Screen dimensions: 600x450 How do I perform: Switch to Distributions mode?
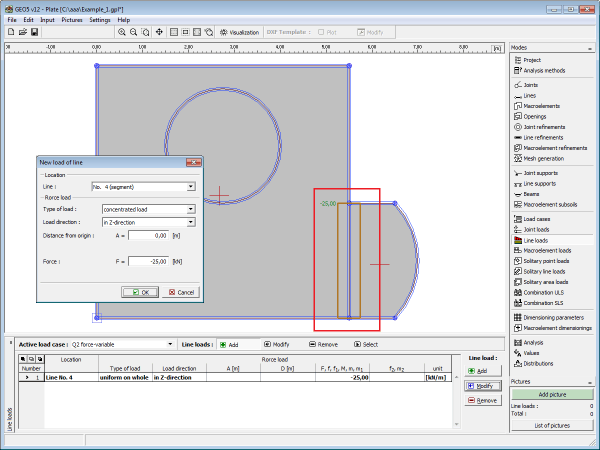click(533, 364)
